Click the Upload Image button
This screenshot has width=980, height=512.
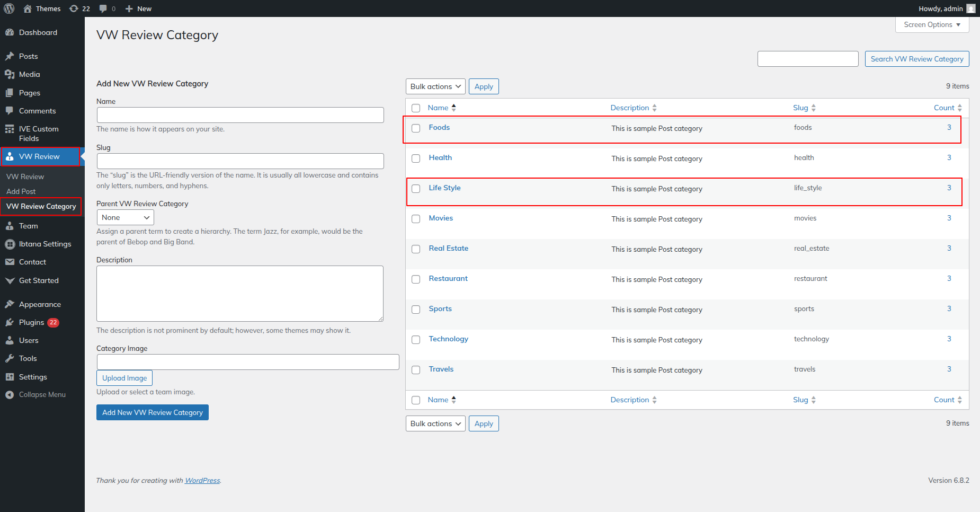[x=124, y=378]
